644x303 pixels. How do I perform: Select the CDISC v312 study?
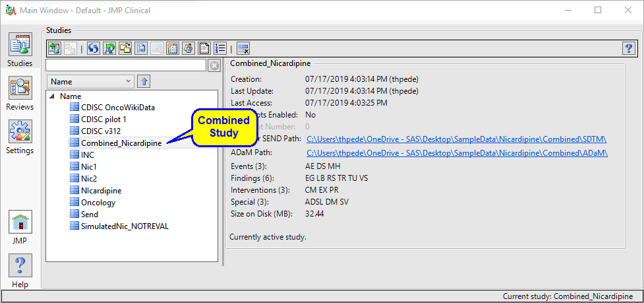(100, 131)
